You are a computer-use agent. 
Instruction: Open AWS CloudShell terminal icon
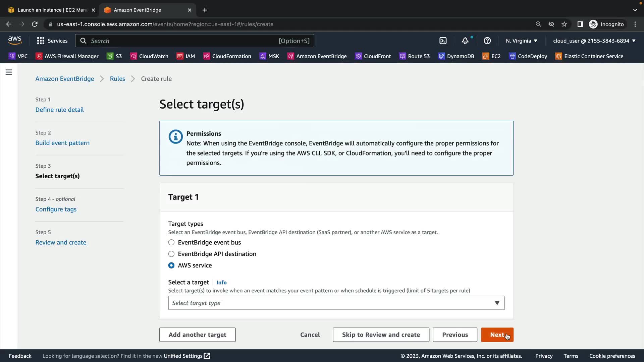[443, 41]
